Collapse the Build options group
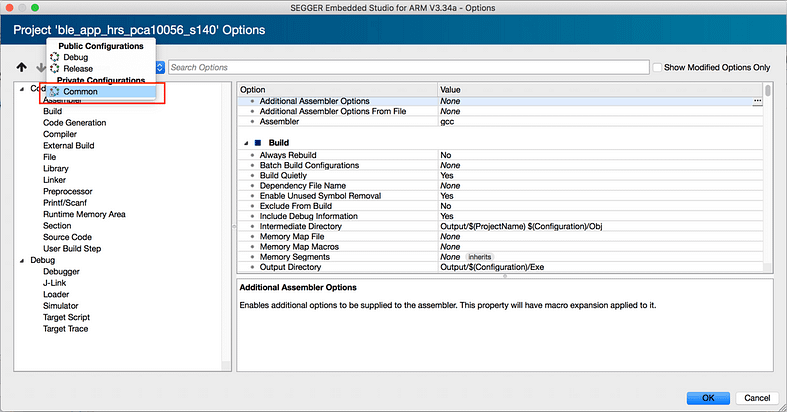 coord(245,143)
